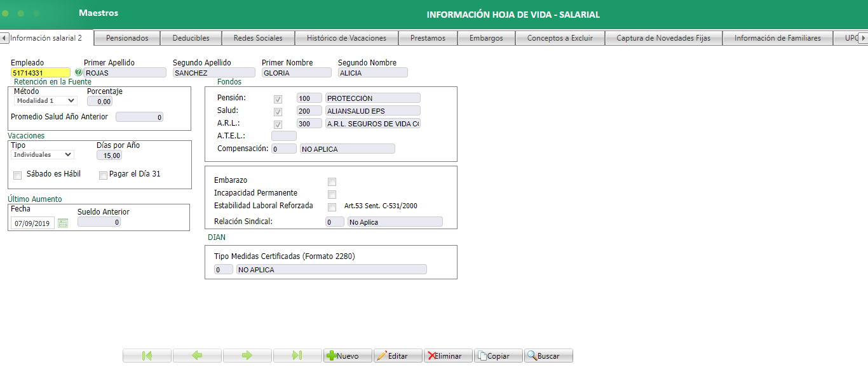Go to the previous record arrow
Image resolution: width=868 pixels, height=379 pixels.
pos(197,356)
